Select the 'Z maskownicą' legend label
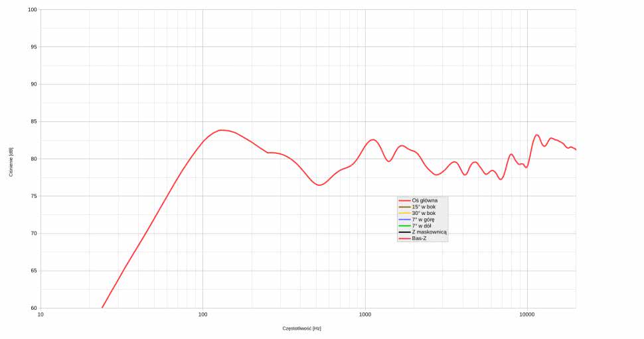The width and height of the screenshot is (644, 339). [x=429, y=232]
